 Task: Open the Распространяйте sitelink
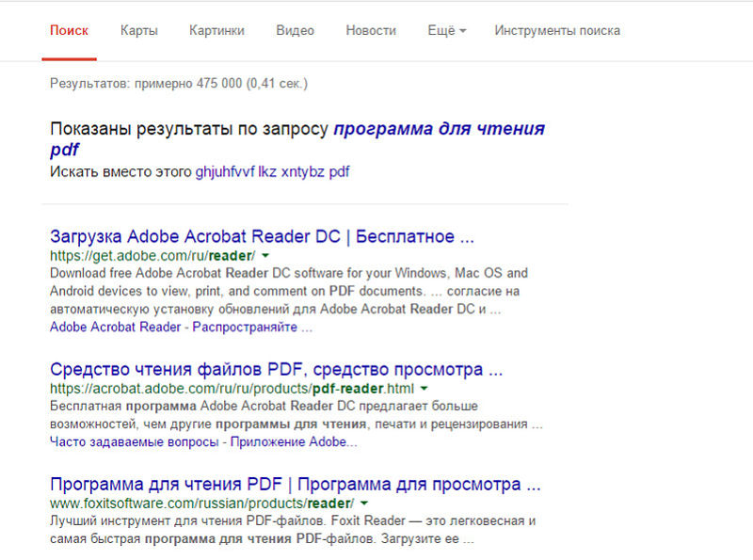[252, 328]
